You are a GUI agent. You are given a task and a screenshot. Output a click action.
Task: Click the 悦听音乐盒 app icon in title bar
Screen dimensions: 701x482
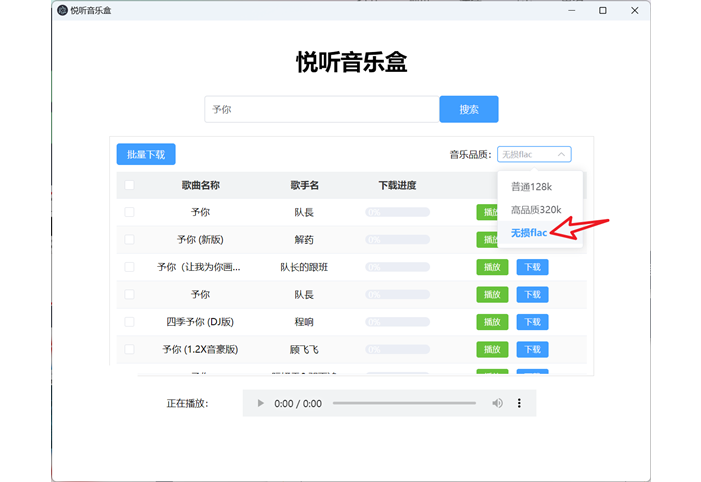pyautogui.click(x=62, y=10)
